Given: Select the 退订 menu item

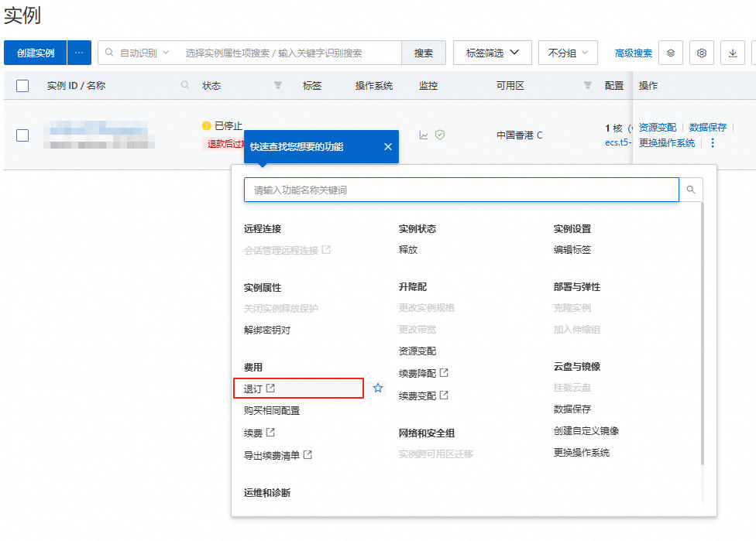Looking at the screenshot, I should pos(298,389).
